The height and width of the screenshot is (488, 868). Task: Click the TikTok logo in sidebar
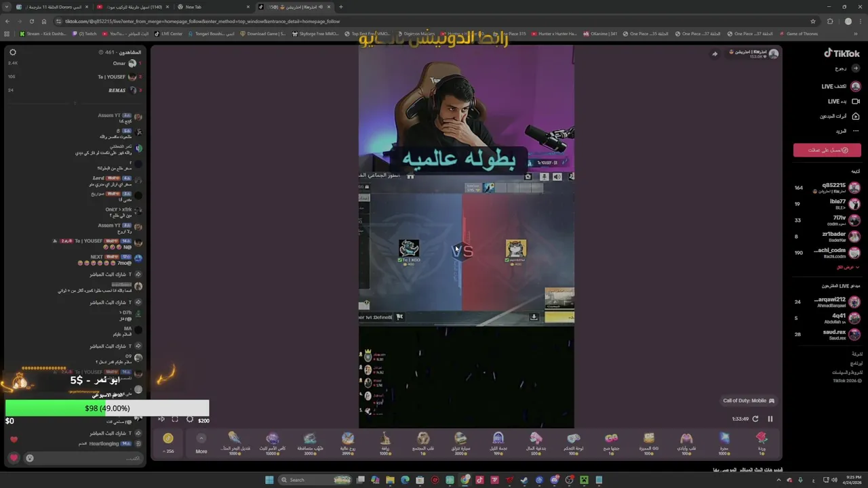point(842,53)
